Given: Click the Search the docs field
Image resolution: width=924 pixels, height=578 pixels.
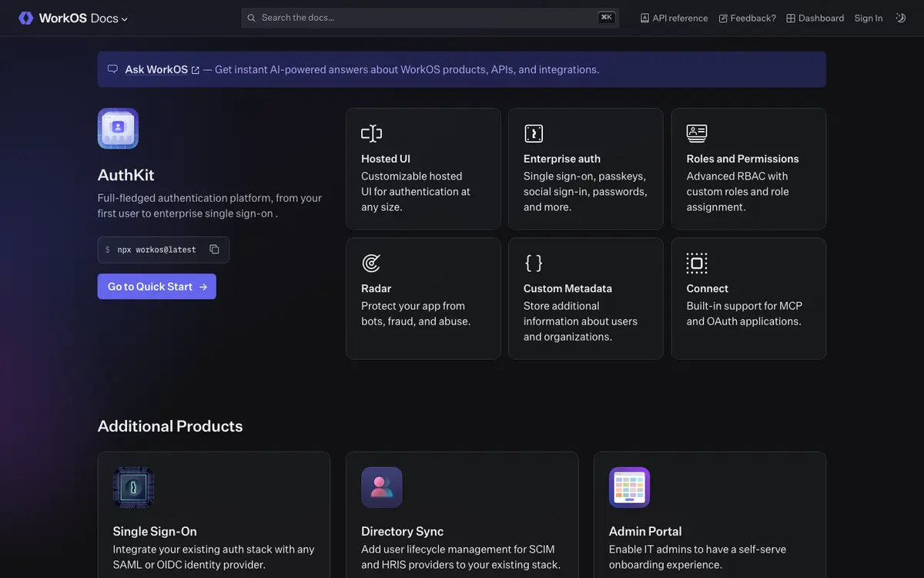Looking at the screenshot, I should (430, 18).
